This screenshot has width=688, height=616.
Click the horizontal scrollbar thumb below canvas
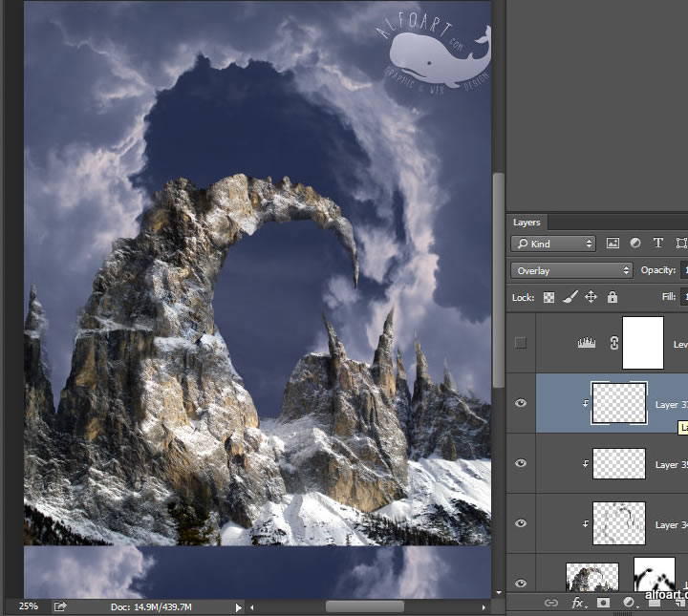tap(364, 606)
